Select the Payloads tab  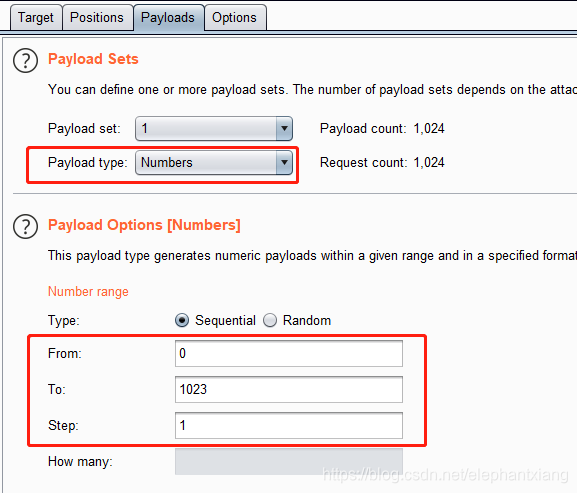click(168, 17)
